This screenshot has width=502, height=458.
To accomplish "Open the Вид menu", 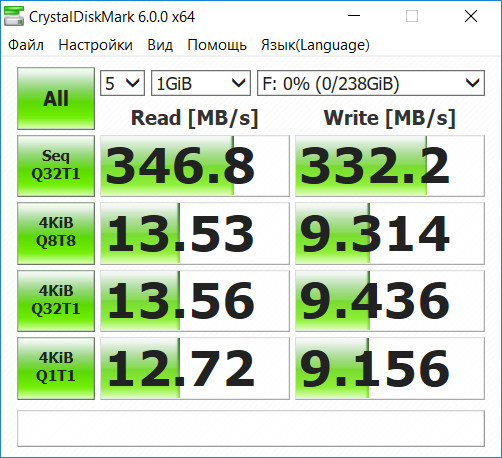I will click(x=160, y=45).
